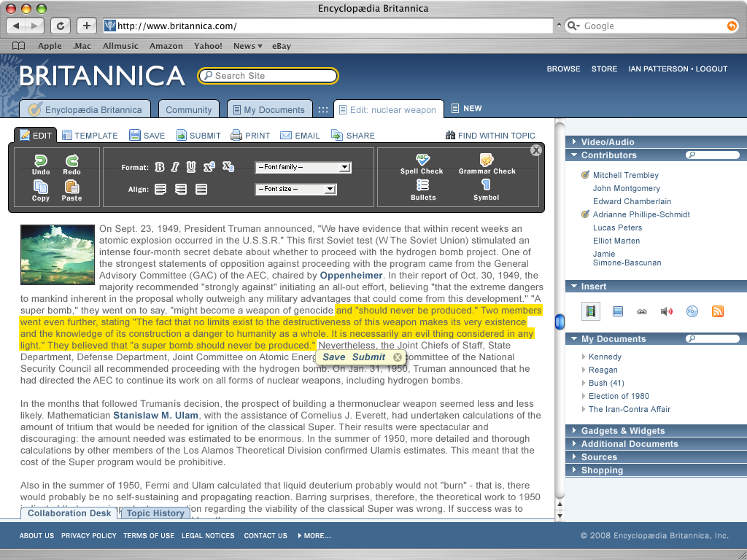Click Save in floating popup
747x560 pixels.
click(334, 357)
